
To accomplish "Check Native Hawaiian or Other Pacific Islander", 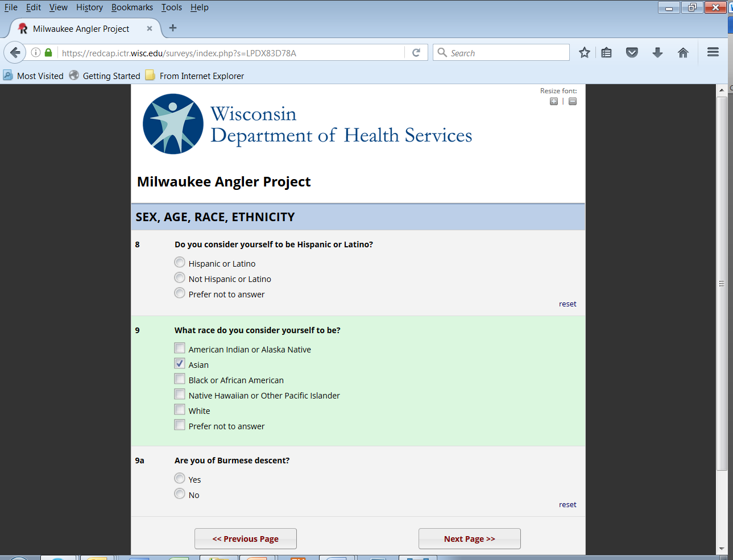I will 180,394.
